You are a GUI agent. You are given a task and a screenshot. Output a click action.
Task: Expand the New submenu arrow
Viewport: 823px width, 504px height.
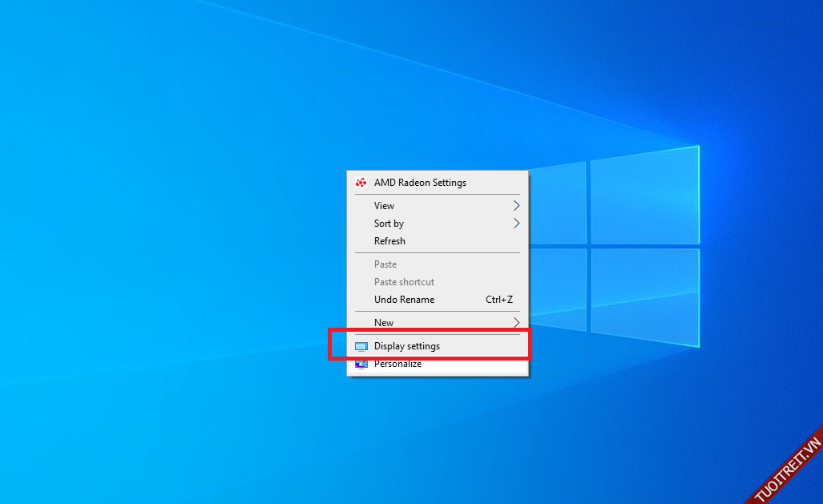(516, 323)
